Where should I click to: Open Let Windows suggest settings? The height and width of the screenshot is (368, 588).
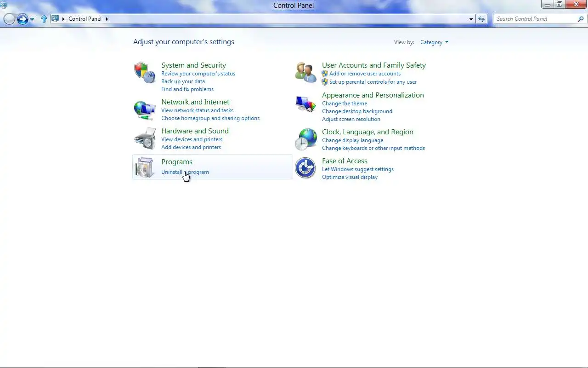click(x=358, y=169)
